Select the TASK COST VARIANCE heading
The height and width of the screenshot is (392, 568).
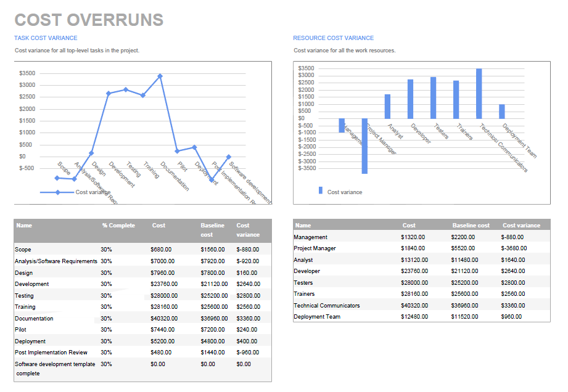(x=46, y=38)
